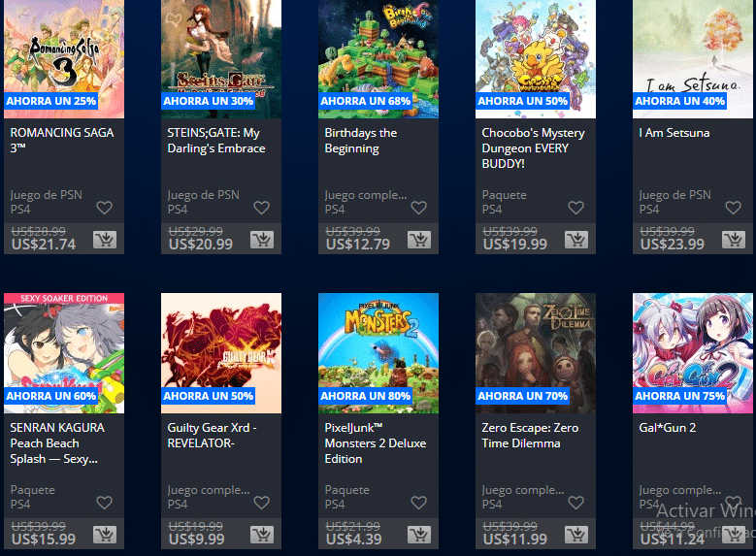Click the Zero Time Dilemma cover image
The height and width of the screenshot is (556, 756).
(536, 353)
